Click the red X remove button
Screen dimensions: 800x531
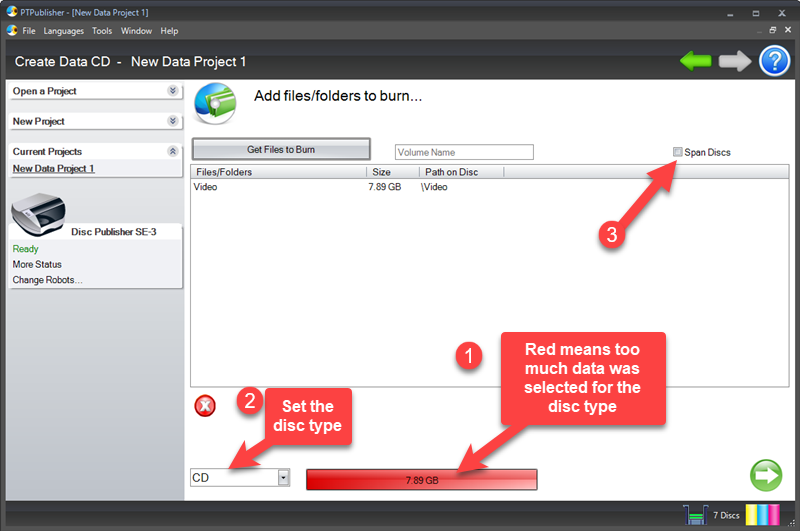204,406
